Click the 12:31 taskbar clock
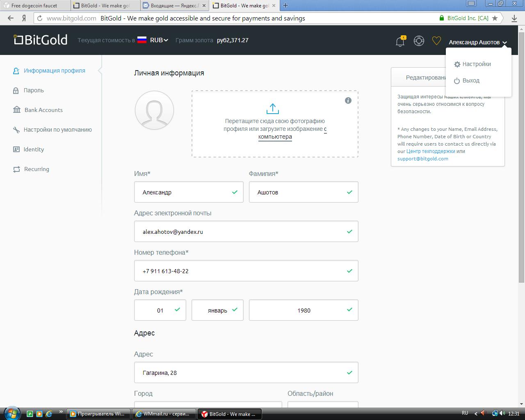The image size is (525, 420). click(x=514, y=413)
